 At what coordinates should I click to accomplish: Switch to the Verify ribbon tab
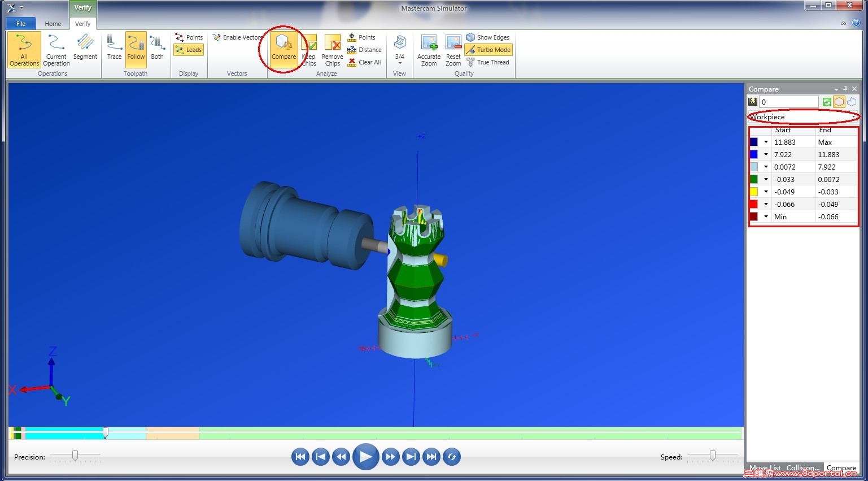83,24
